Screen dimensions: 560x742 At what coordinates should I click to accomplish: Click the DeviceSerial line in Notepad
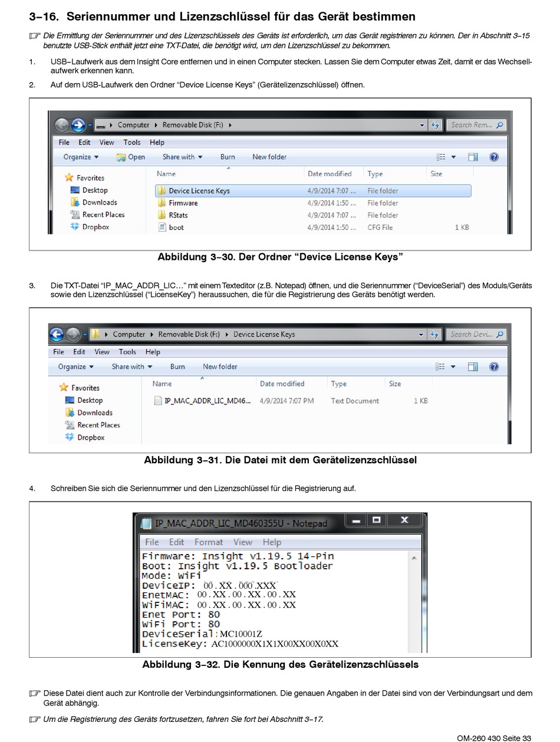coord(202,634)
